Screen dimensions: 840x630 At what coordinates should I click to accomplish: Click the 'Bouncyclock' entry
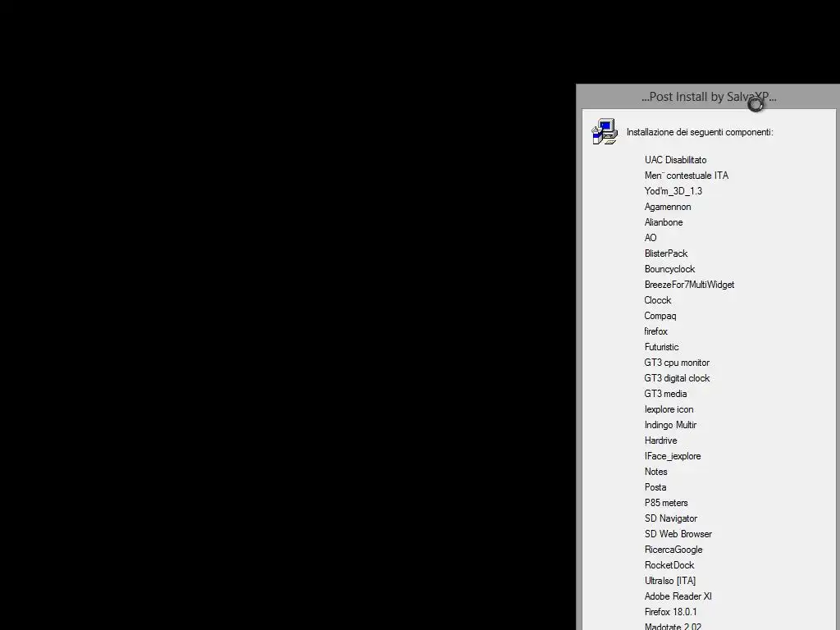(669, 269)
